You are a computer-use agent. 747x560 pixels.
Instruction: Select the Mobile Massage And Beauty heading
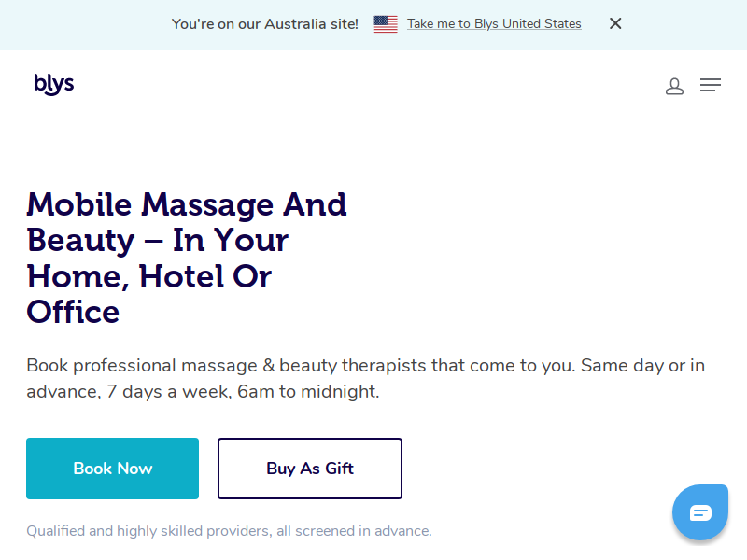point(187,258)
